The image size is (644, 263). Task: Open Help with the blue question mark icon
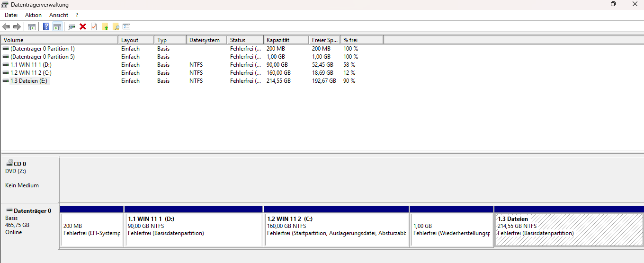(x=46, y=26)
